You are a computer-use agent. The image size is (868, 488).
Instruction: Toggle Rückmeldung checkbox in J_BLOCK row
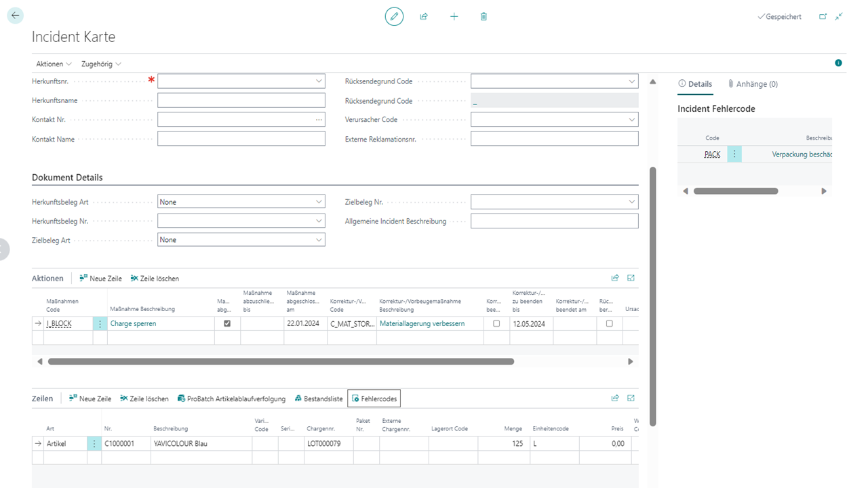click(609, 324)
